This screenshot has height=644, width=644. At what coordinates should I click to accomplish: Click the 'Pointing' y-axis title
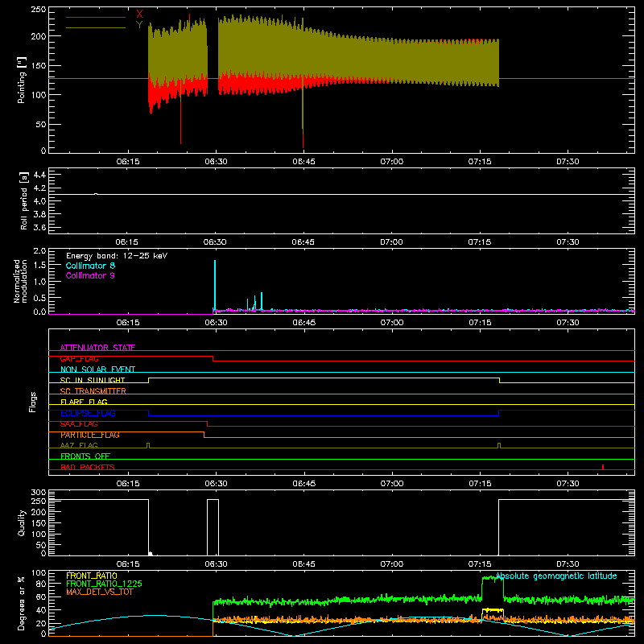click(x=22, y=80)
